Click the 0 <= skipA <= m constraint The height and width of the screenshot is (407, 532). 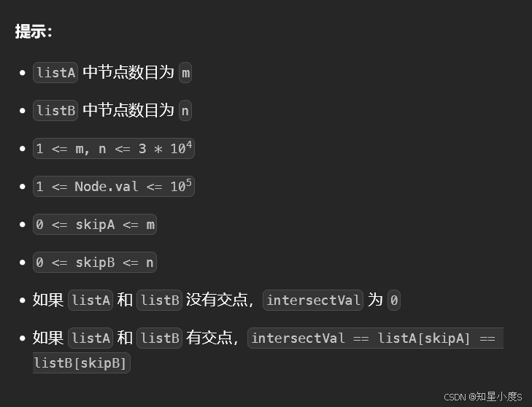(95, 224)
